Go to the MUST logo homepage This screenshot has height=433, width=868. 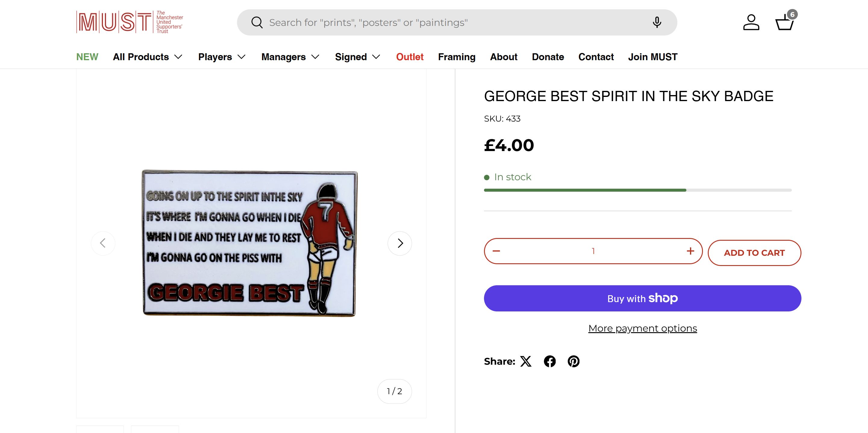pos(130,22)
